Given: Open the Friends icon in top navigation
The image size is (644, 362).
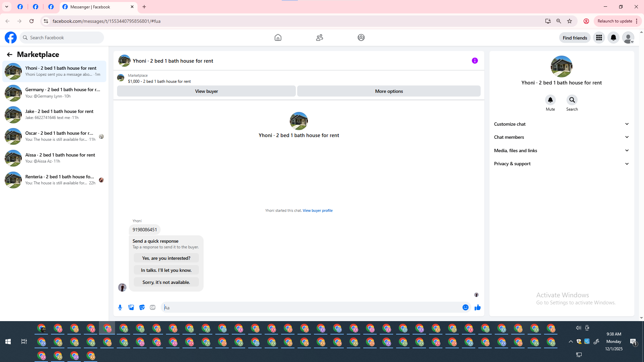Looking at the screenshot, I should click(319, 38).
